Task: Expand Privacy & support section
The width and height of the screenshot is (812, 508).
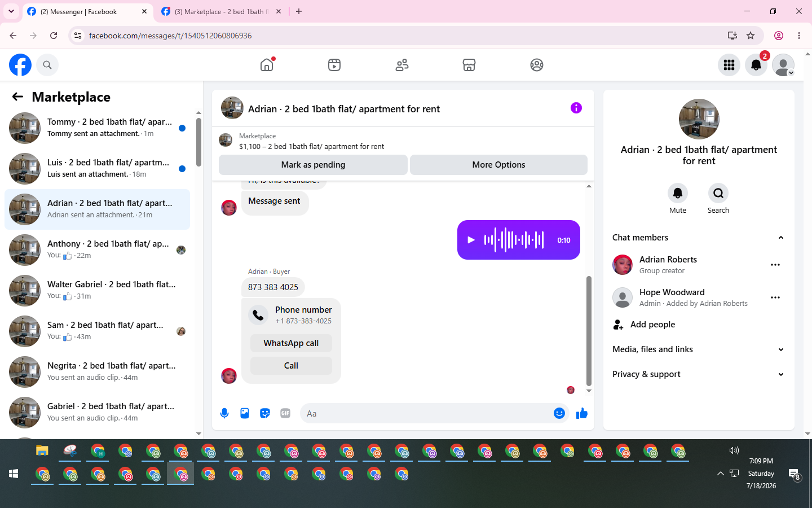Action: [x=698, y=374]
